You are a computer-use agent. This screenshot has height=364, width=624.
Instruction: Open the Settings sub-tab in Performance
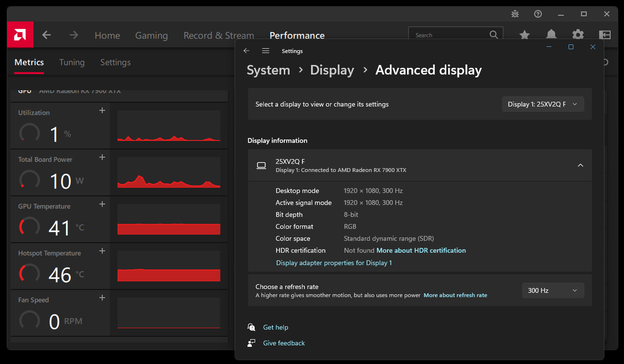pyautogui.click(x=116, y=62)
